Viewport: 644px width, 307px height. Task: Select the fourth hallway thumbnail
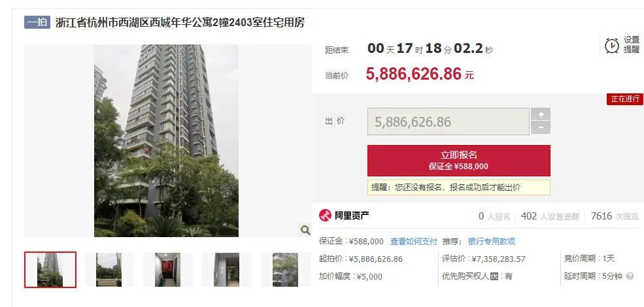point(226,270)
